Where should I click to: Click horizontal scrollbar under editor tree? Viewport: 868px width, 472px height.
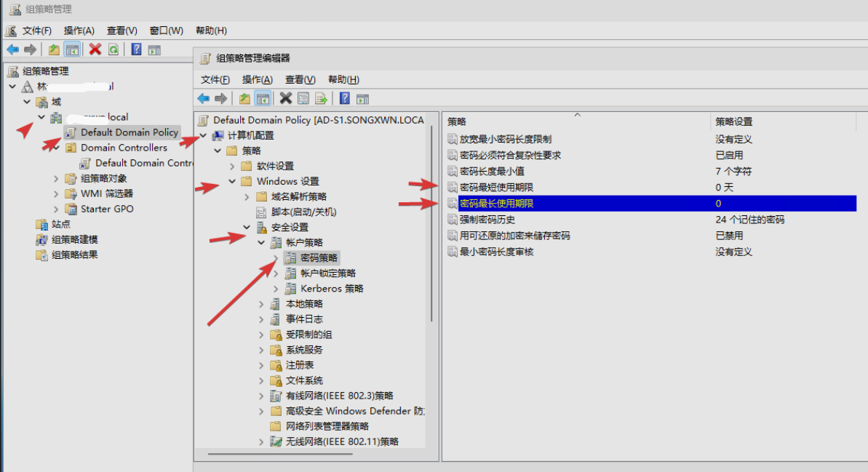tap(280, 455)
